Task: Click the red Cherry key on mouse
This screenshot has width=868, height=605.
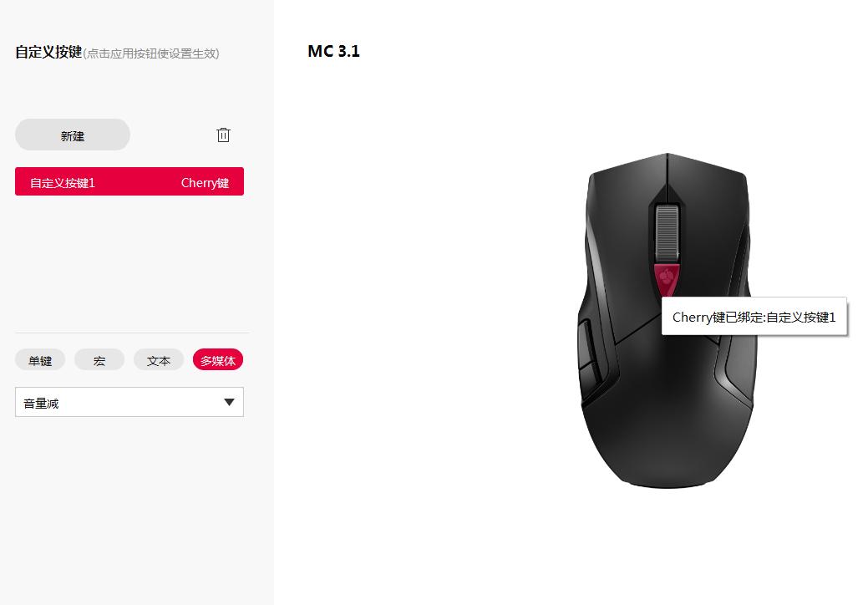Action: tap(667, 279)
